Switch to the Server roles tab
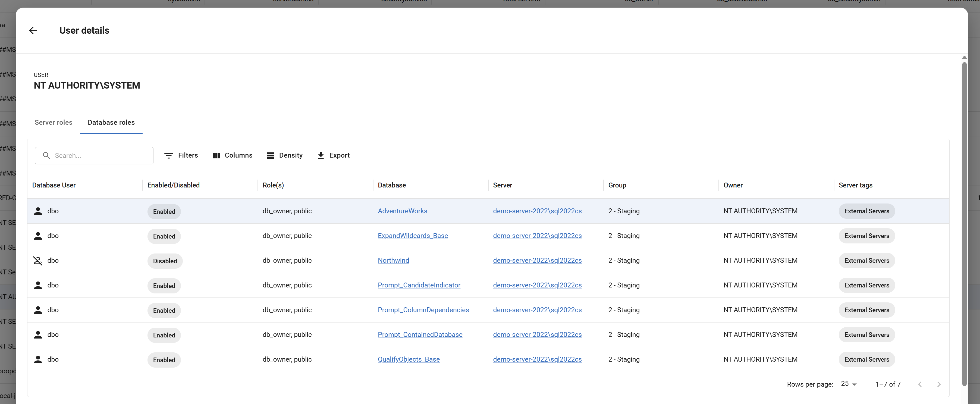This screenshot has height=404, width=980. point(53,123)
